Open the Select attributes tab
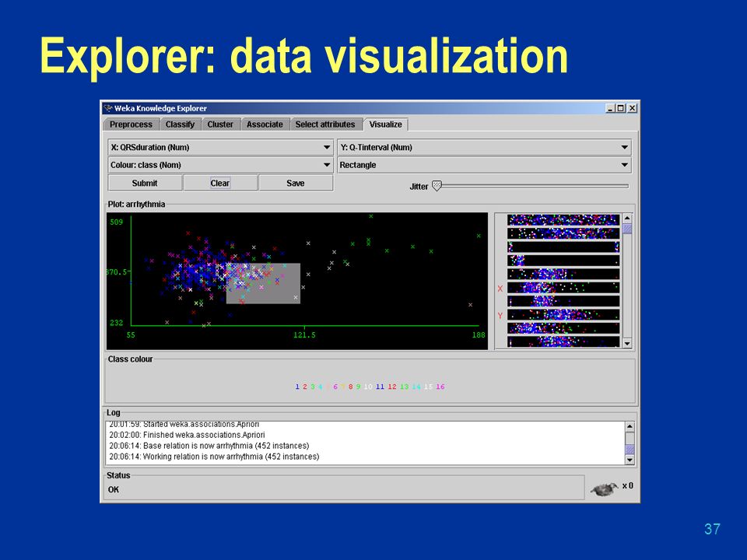 (x=325, y=124)
